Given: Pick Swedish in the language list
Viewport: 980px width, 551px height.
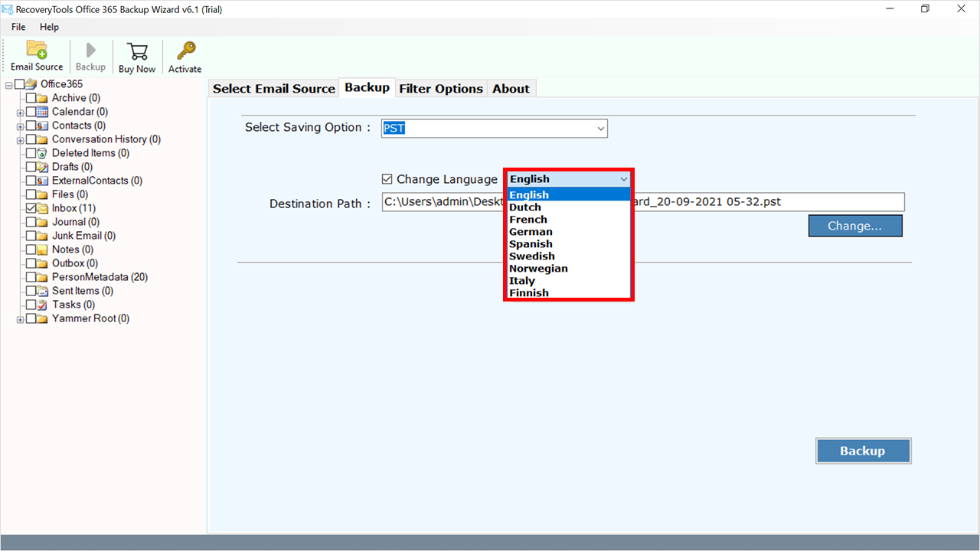Looking at the screenshot, I should [568, 256].
